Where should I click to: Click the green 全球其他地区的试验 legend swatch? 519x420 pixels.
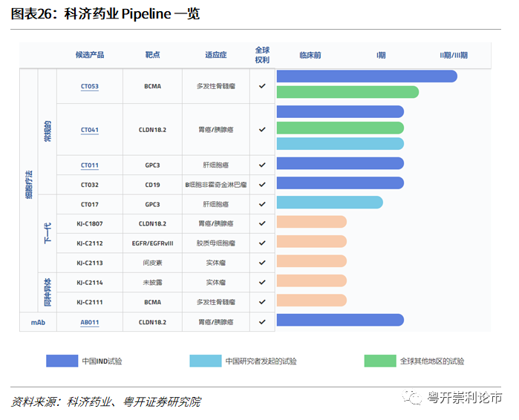[380, 361]
